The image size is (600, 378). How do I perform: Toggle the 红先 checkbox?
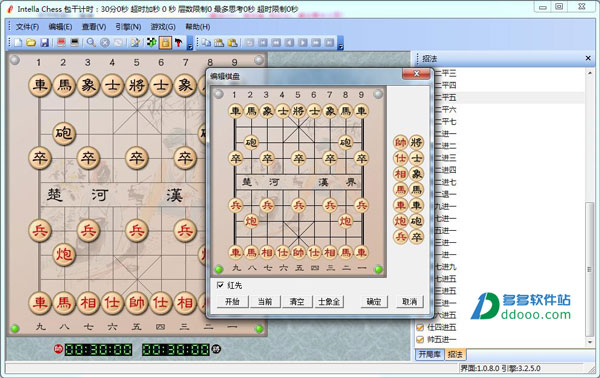click(x=220, y=285)
